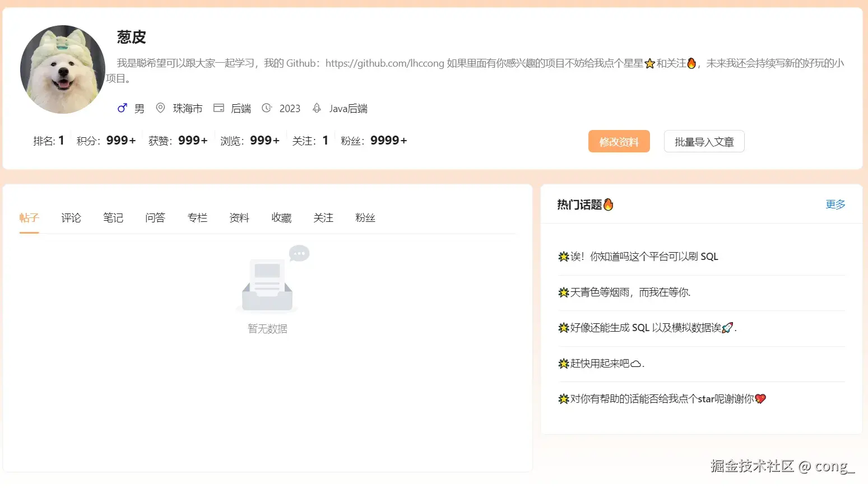The image size is (868, 488).
Task: Click the star burst icon before 诶！你知道吗
Action: click(x=564, y=257)
